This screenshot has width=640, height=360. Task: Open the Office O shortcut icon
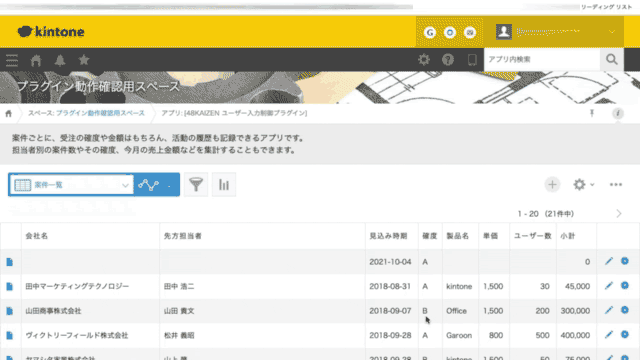450,32
